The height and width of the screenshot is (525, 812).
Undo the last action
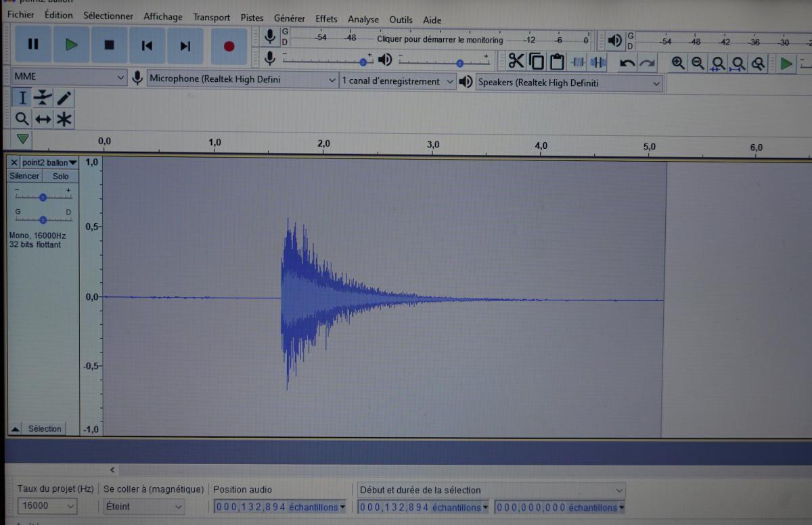pyautogui.click(x=627, y=63)
